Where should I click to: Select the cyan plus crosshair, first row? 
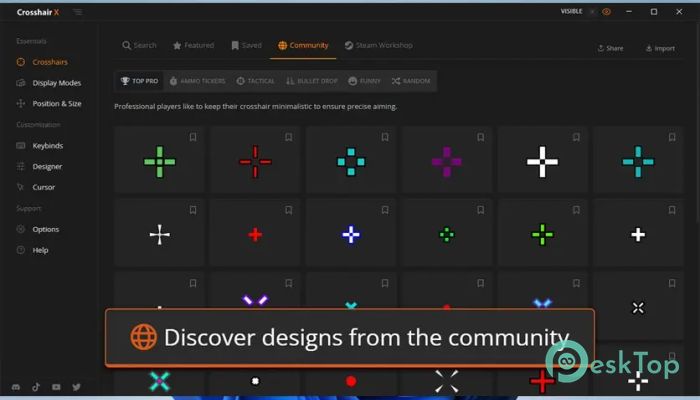[638, 162]
